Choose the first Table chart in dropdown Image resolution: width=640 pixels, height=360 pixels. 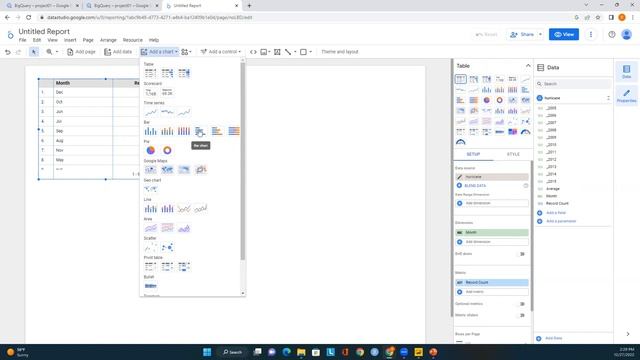(x=150, y=73)
